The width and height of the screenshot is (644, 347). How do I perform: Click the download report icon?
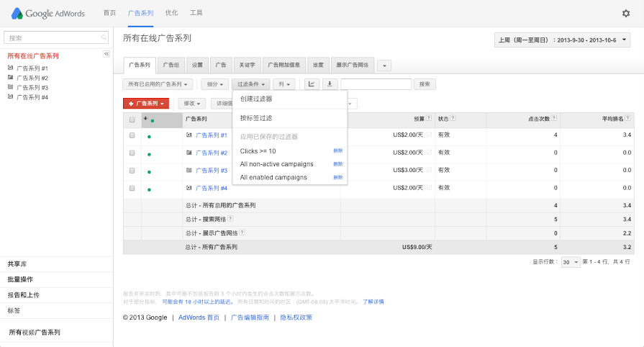[330, 84]
